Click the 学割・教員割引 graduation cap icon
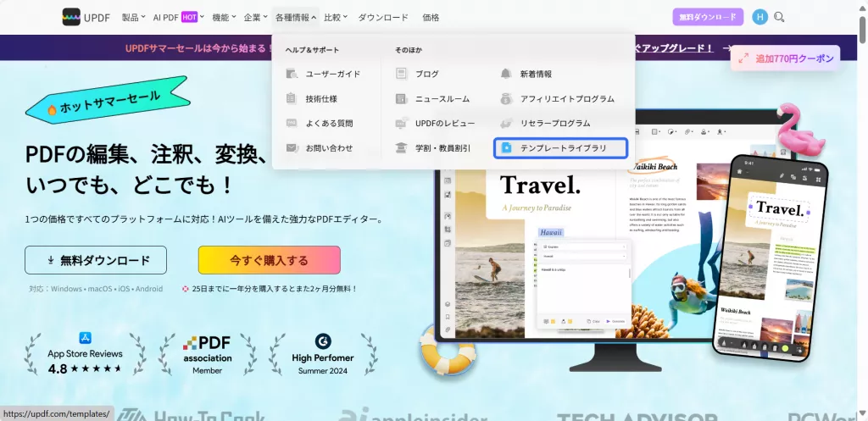Screen dimensions: 868x421 [x=401, y=147]
